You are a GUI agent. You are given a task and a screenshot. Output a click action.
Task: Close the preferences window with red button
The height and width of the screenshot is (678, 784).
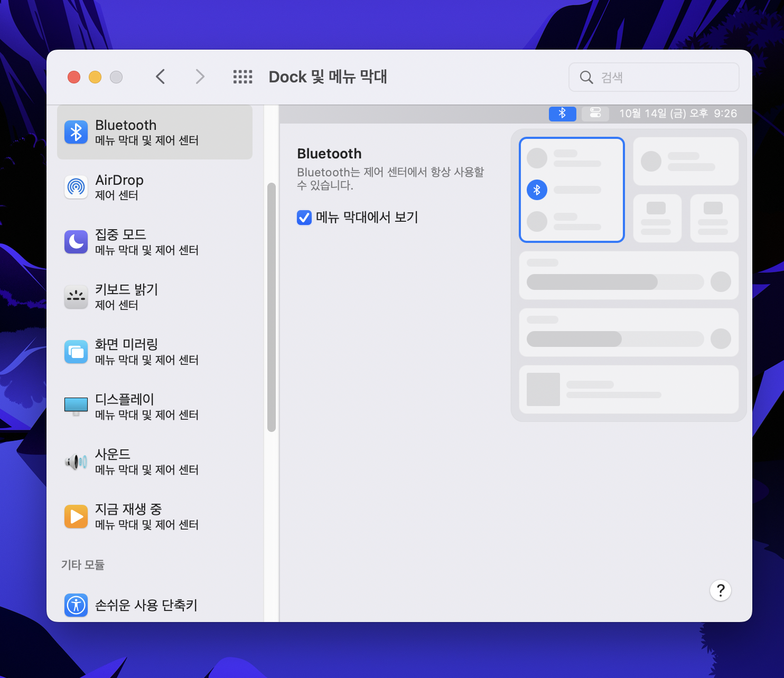[x=74, y=77]
